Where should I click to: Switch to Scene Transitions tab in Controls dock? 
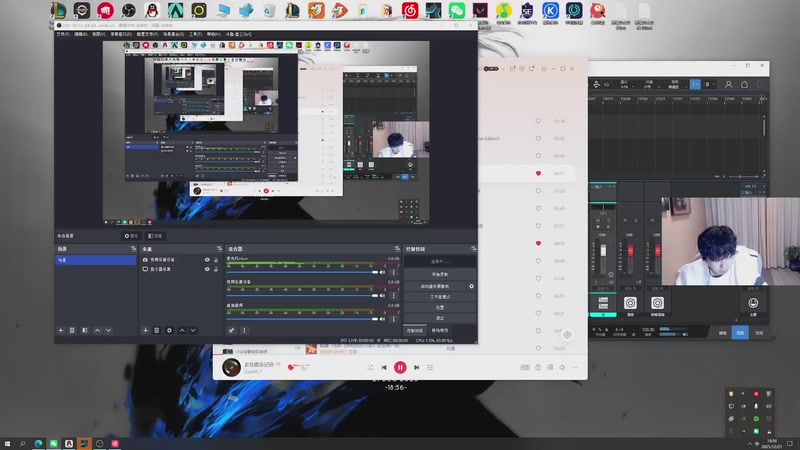click(440, 331)
